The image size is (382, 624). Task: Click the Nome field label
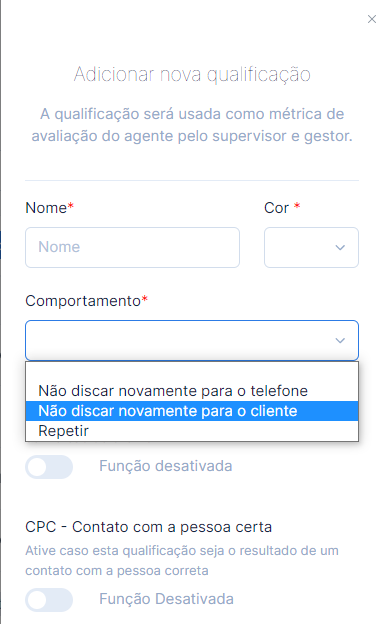click(x=46, y=208)
